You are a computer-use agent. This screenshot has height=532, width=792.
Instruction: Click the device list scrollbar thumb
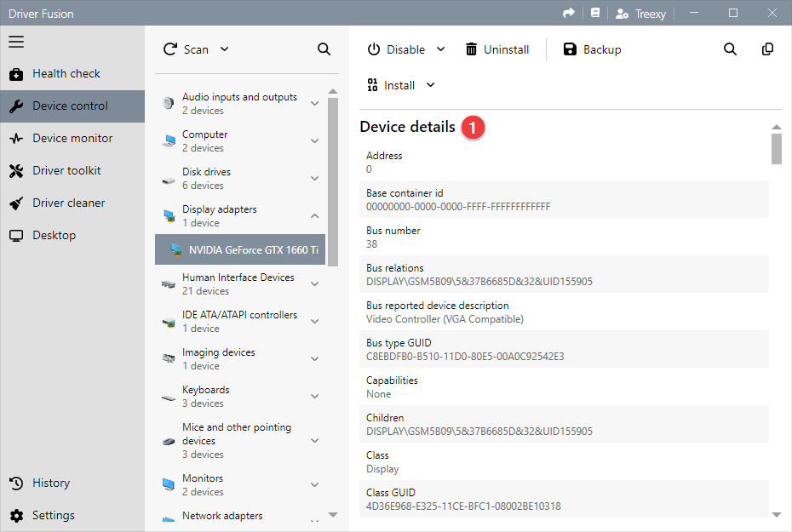[x=333, y=181]
